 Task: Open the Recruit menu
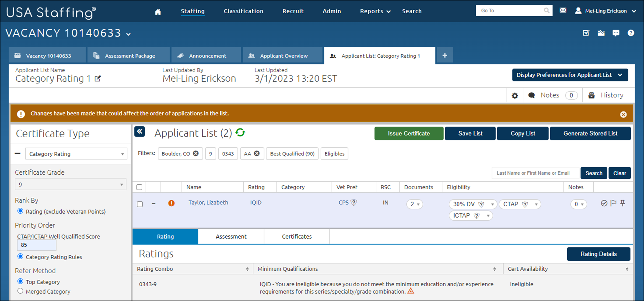click(293, 11)
